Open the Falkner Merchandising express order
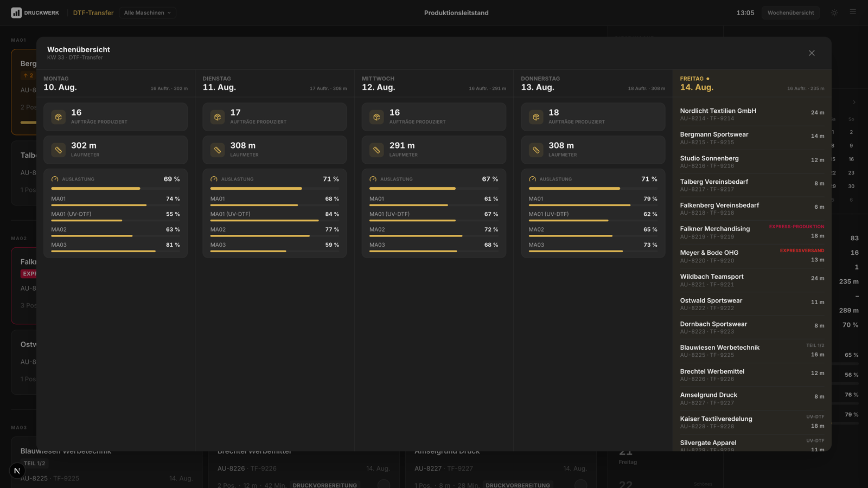868x488 pixels. pyautogui.click(x=752, y=232)
